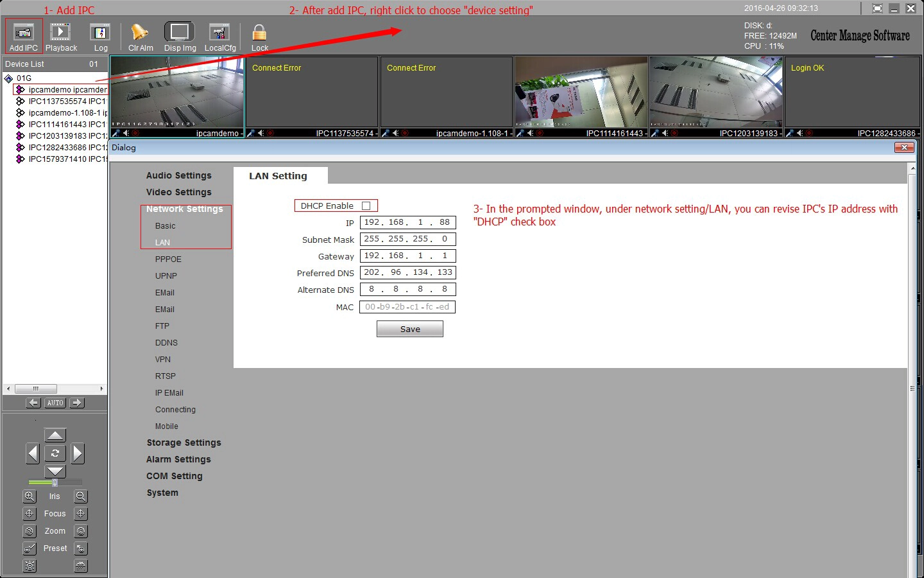Image resolution: width=924 pixels, height=578 pixels.
Task: Click the right Focus adjustment button
Action: [81, 514]
